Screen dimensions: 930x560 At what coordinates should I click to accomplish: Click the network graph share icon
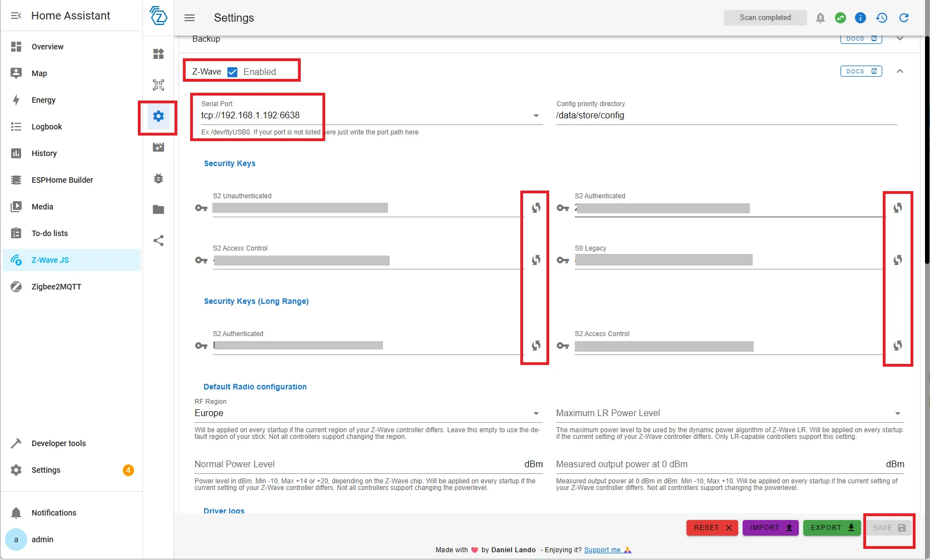point(158,241)
